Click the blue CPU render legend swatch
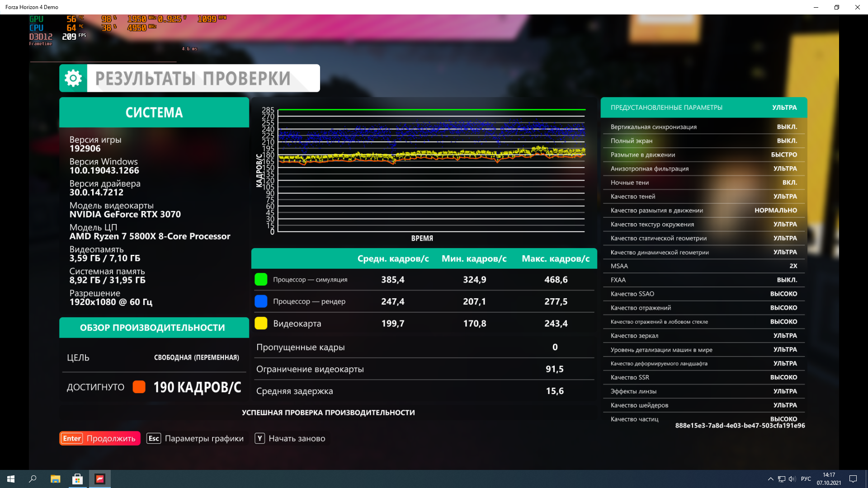 click(261, 301)
